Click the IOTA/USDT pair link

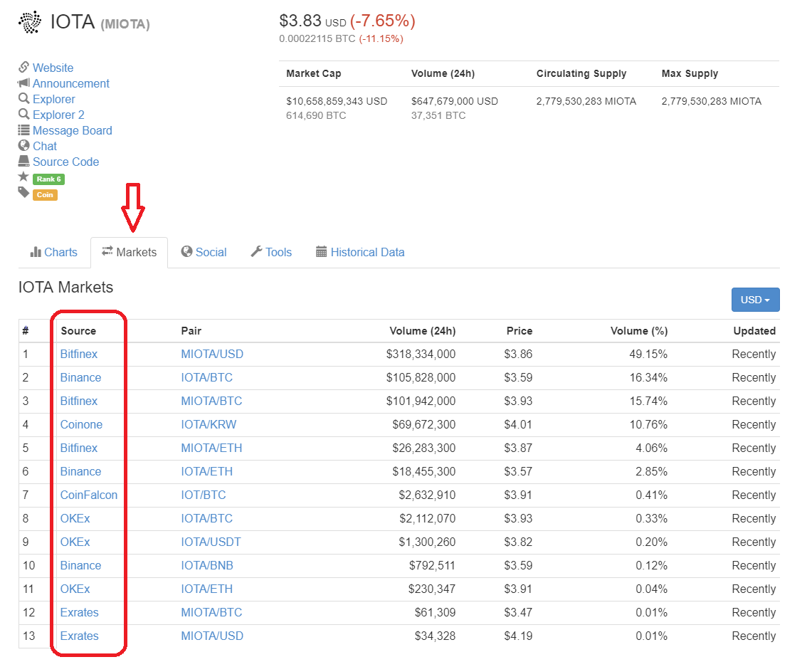[x=211, y=542]
